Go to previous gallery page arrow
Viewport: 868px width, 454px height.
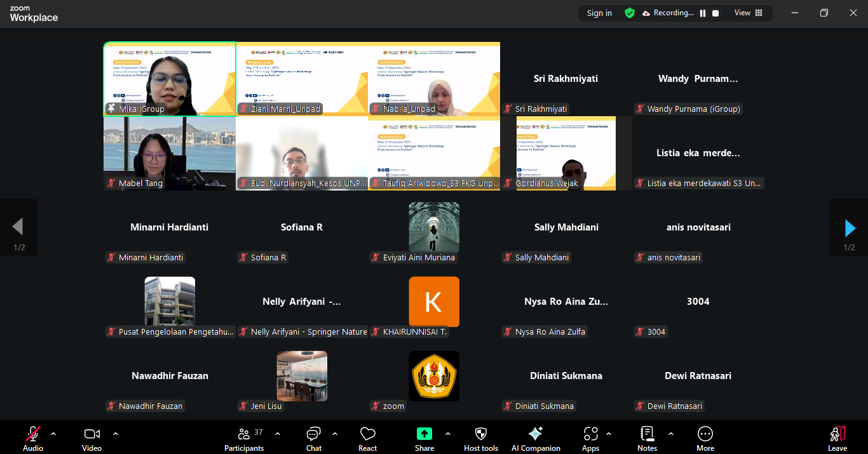pyautogui.click(x=18, y=227)
